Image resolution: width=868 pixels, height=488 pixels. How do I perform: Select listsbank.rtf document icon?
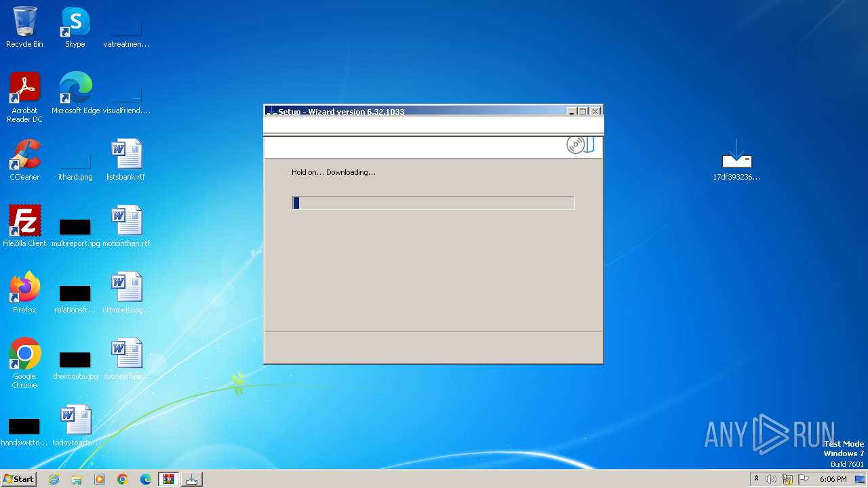[x=126, y=160]
